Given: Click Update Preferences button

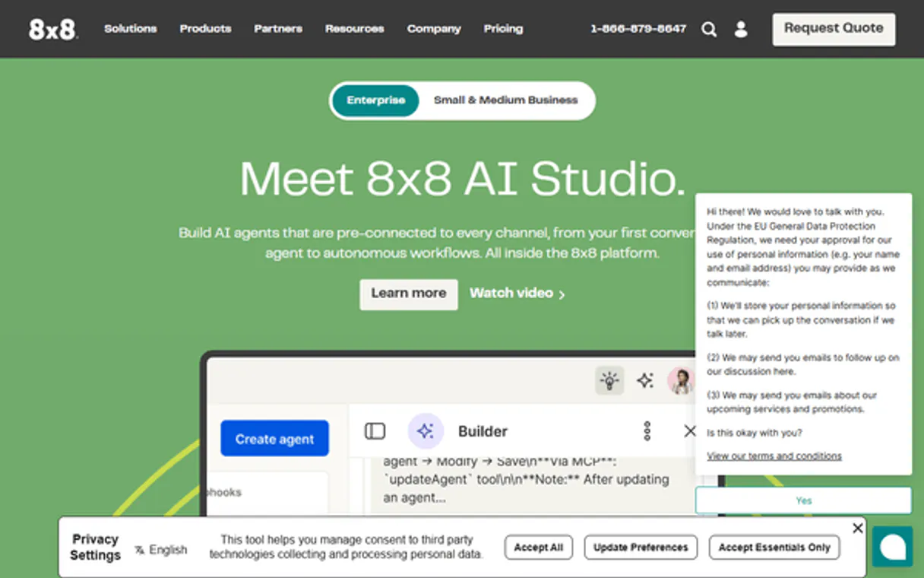Looking at the screenshot, I should point(641,548).
